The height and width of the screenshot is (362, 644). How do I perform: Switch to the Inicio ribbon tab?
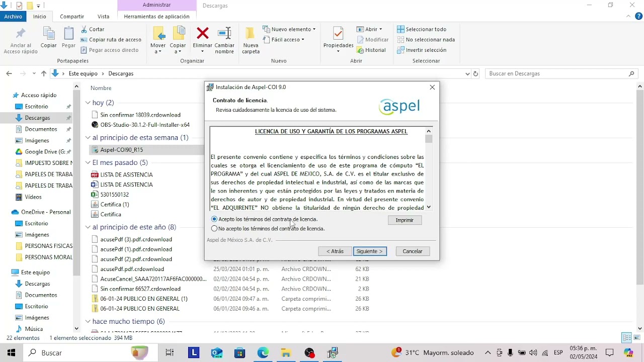pos(40,16)
